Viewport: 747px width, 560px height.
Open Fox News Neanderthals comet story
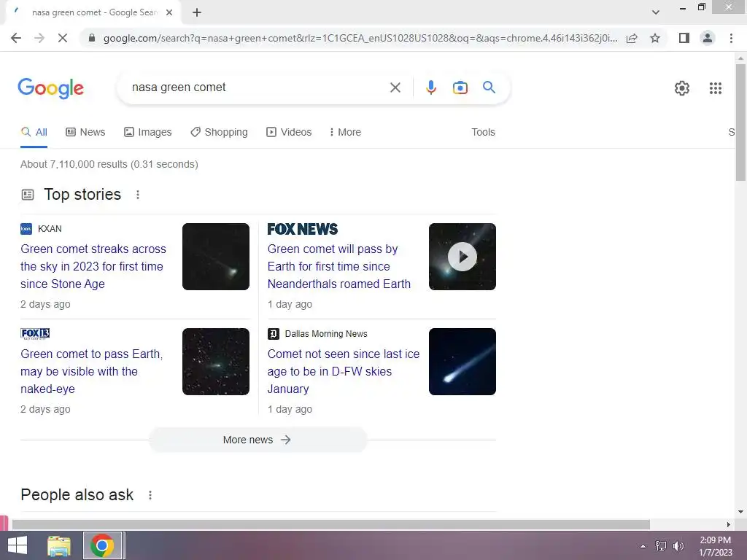[x=338, y=266]
